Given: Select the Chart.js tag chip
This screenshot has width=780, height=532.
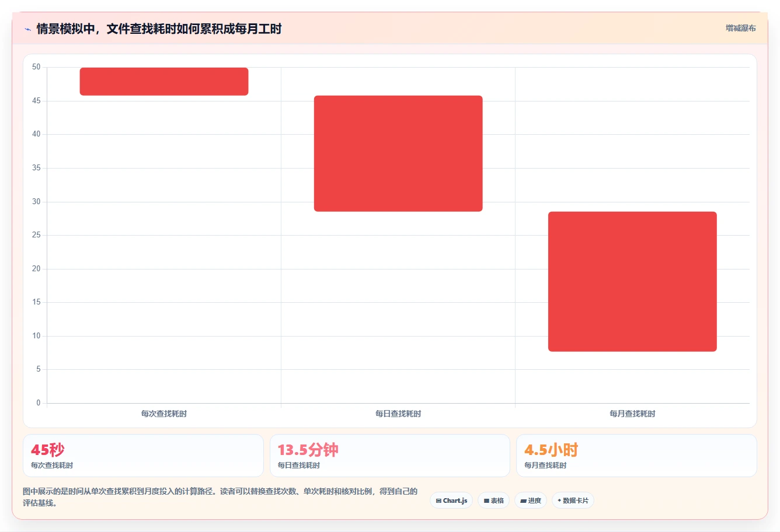Looking at the screenshot, I should (x=451, y=501).
